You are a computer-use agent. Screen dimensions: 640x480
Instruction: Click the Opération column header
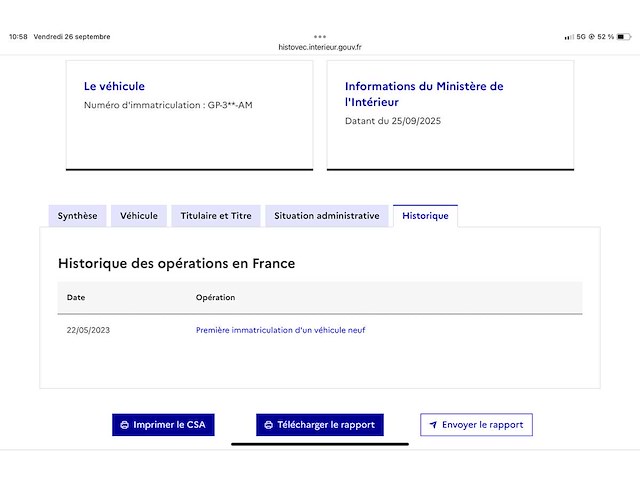click(x=215, y=298)
